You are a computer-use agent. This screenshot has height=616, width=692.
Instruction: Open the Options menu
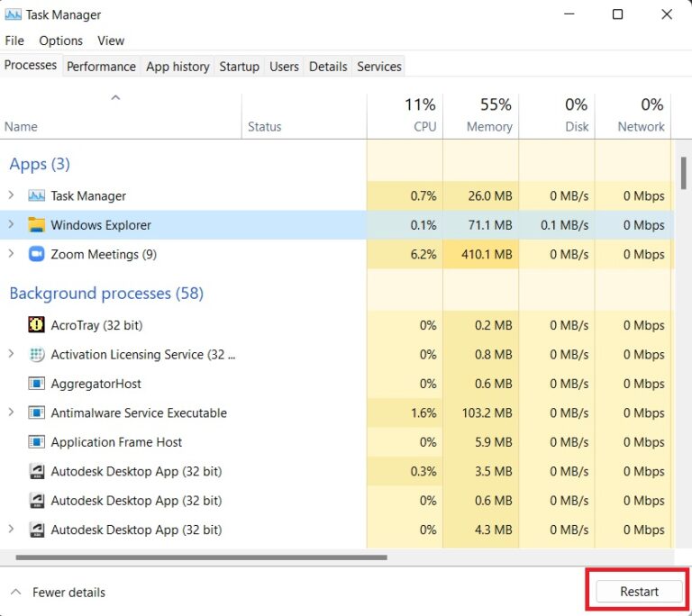tap(61, 41)
